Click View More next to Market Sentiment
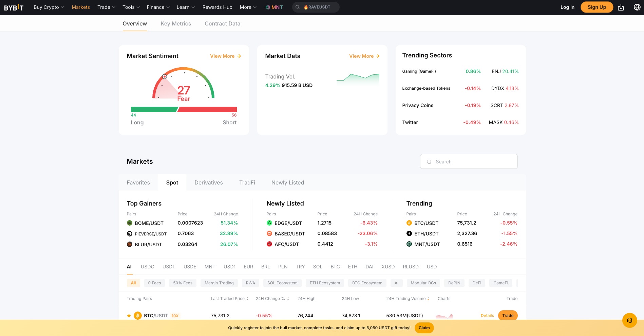 coord(225,56)
